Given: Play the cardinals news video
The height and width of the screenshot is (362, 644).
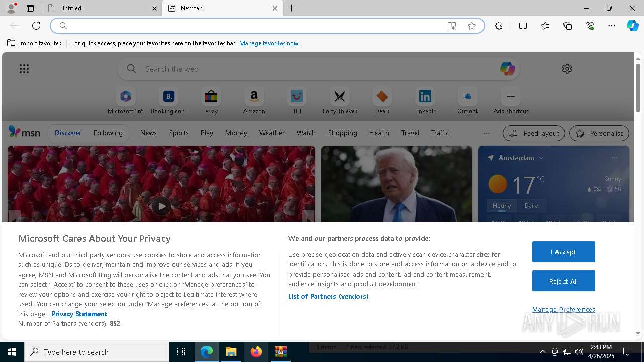Looking at the screenshot, I should 161,206.
